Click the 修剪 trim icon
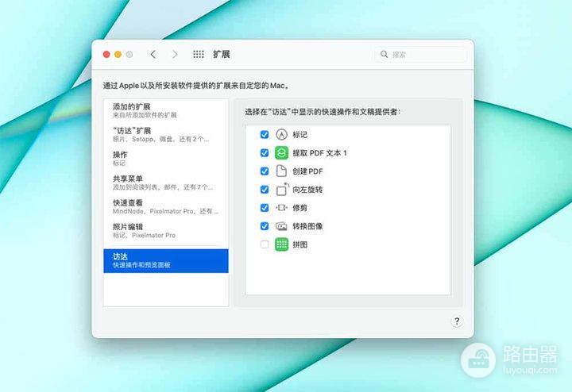This screenshot has width=572, height=392. point(281,208)
